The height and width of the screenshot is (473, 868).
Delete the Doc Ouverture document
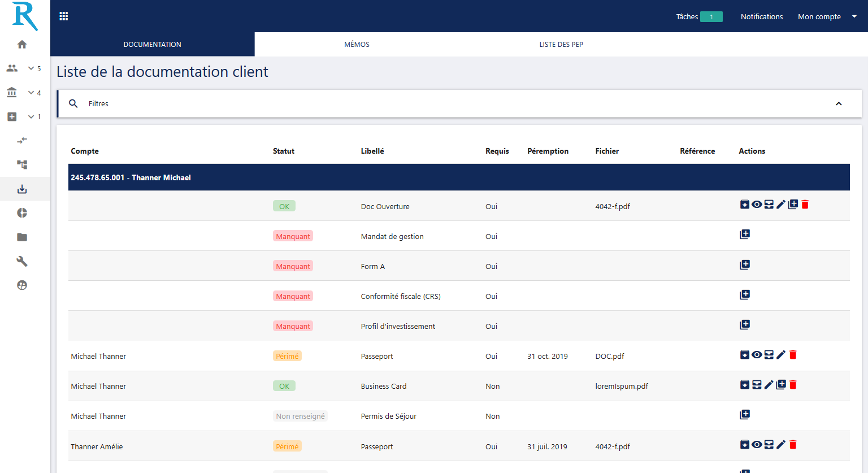(x=805, y=205)
